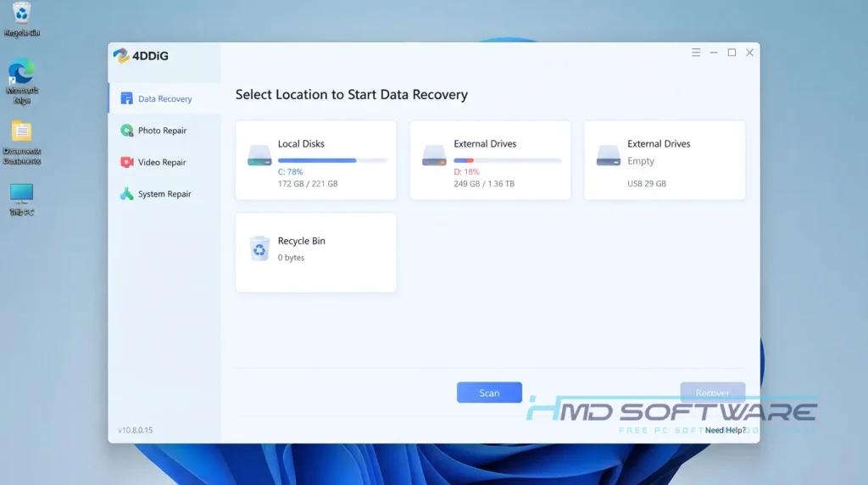Viewport: 868px width, 485px height.
Task: Start the scan with Scan button
Action: (x=489, y=393)
